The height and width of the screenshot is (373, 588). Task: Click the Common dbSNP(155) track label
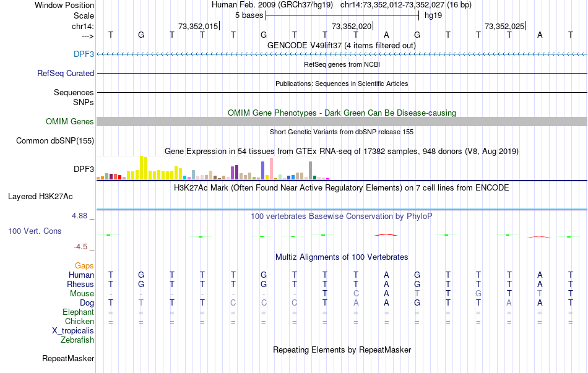[54, 140]
